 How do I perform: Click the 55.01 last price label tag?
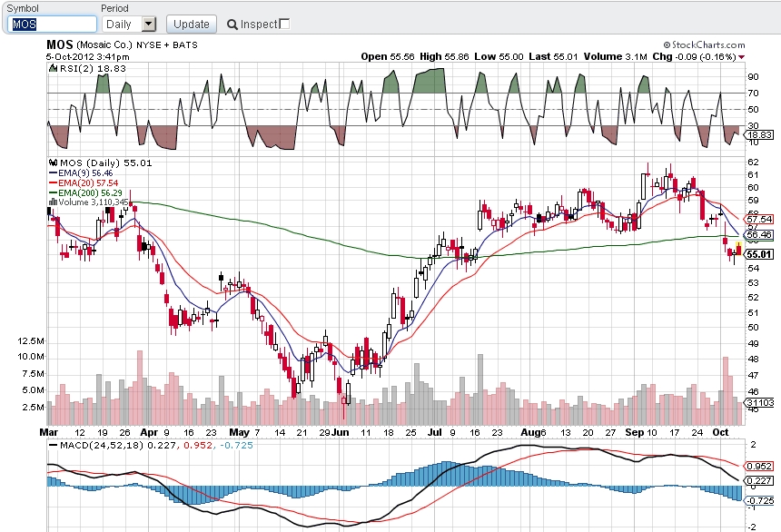758,254
